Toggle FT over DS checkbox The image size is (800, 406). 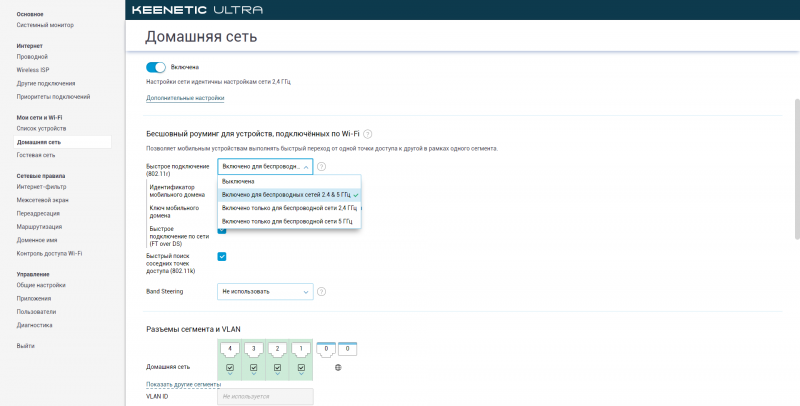coord(221,230)
